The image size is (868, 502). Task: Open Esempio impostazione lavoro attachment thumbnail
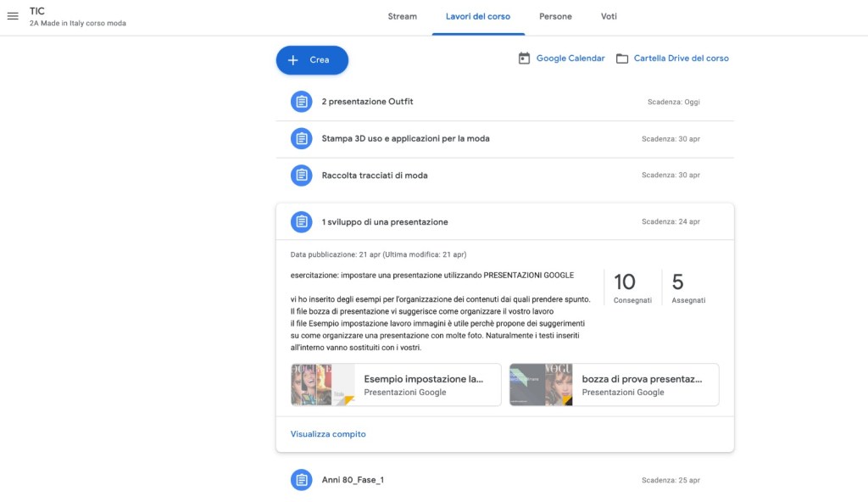(323, 385)
